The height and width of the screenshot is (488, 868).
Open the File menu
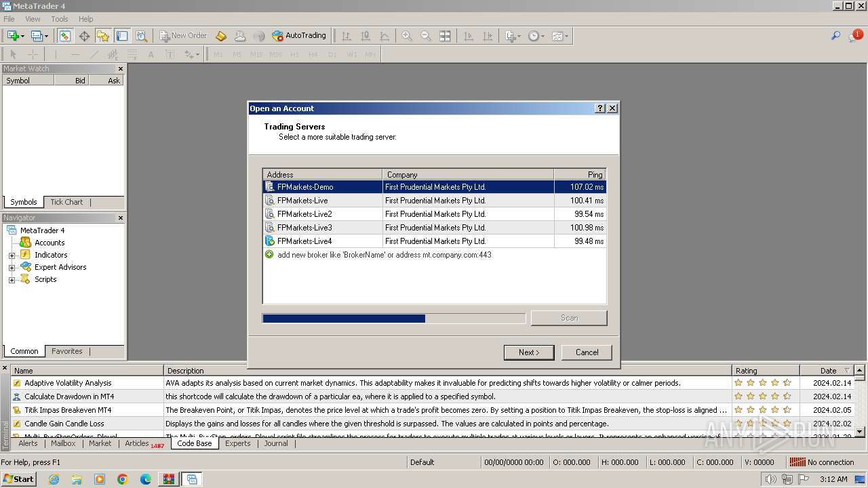tap(9, 19)
